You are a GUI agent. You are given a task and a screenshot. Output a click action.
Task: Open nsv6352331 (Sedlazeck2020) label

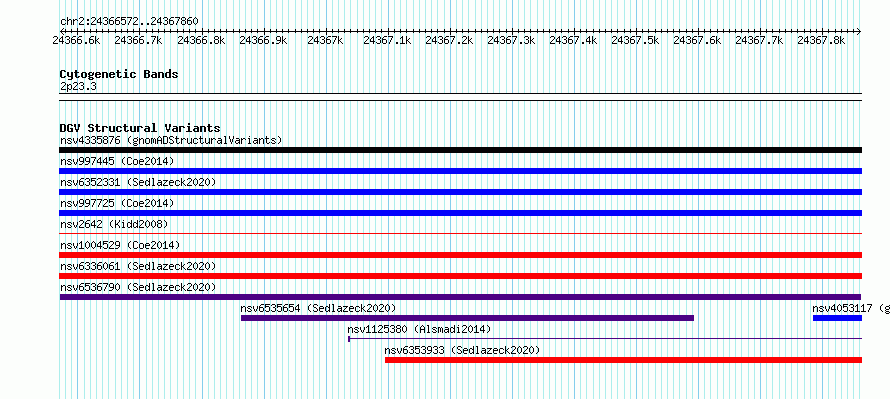[x=138, y=182]
